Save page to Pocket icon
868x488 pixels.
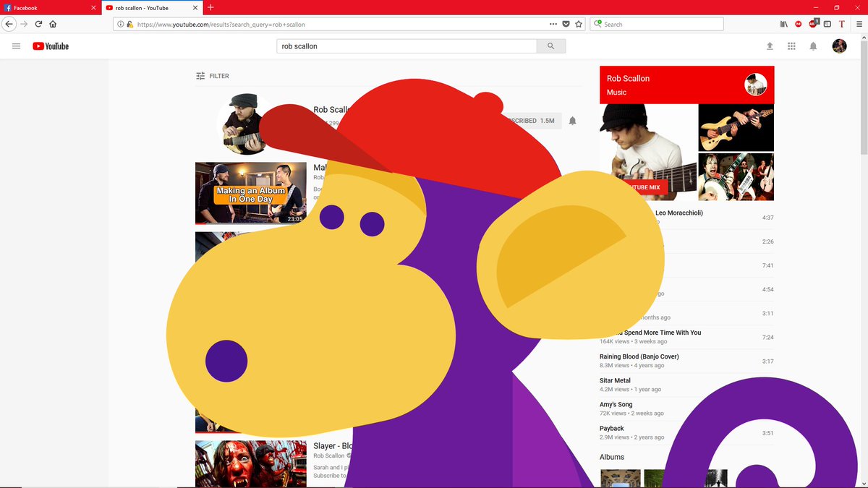click(566, 24)
